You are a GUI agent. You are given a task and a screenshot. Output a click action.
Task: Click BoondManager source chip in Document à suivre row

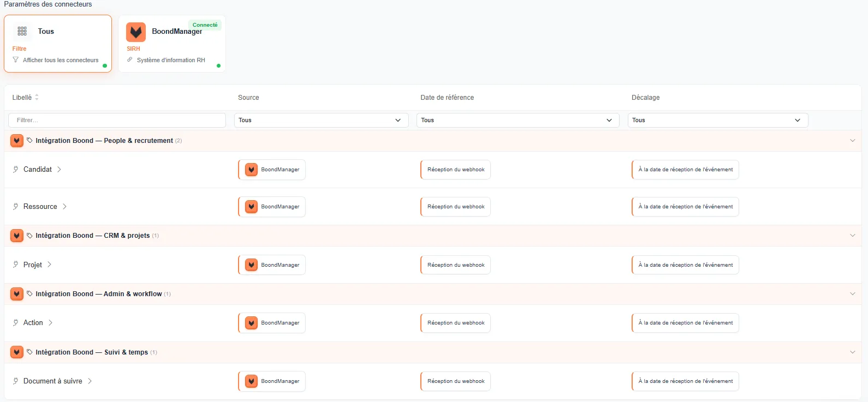[272, 381]
